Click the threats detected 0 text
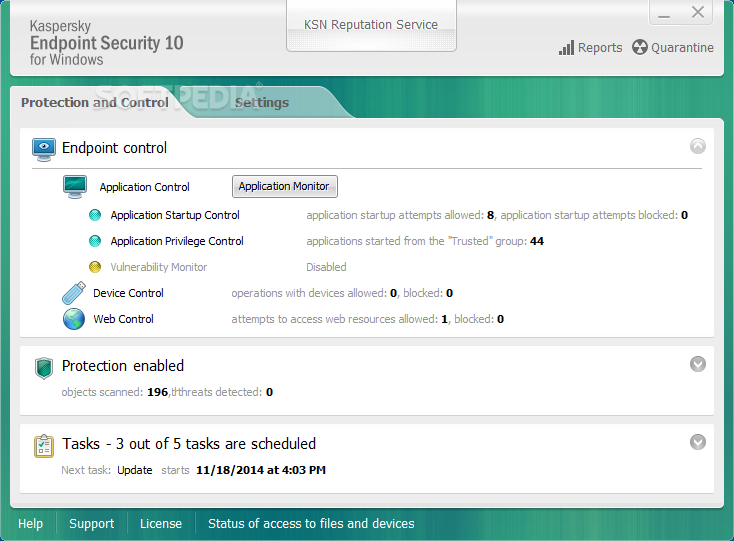This screenshot has height=541, width=734. pos(222,392)
